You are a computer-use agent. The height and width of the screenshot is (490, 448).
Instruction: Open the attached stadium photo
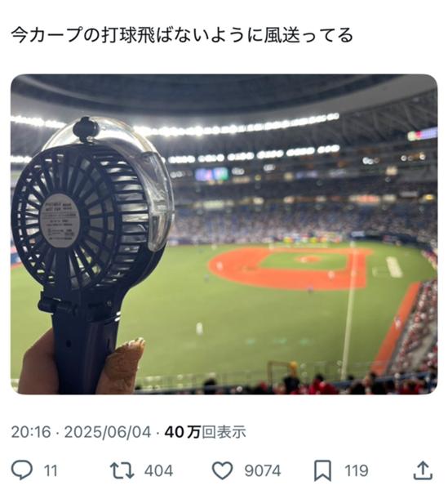[x=224, y=234]
